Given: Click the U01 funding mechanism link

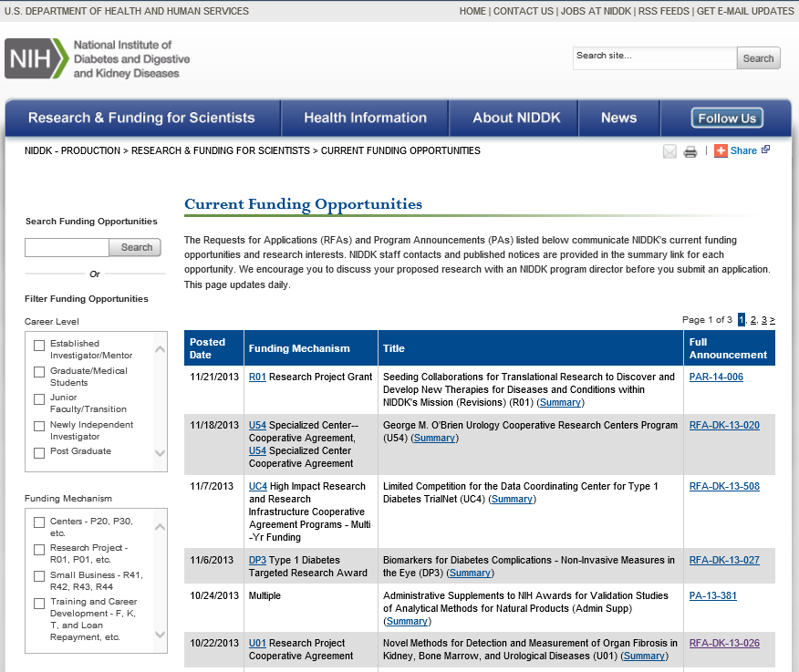Looking at the screenshot, I should [x=257, y=644].
